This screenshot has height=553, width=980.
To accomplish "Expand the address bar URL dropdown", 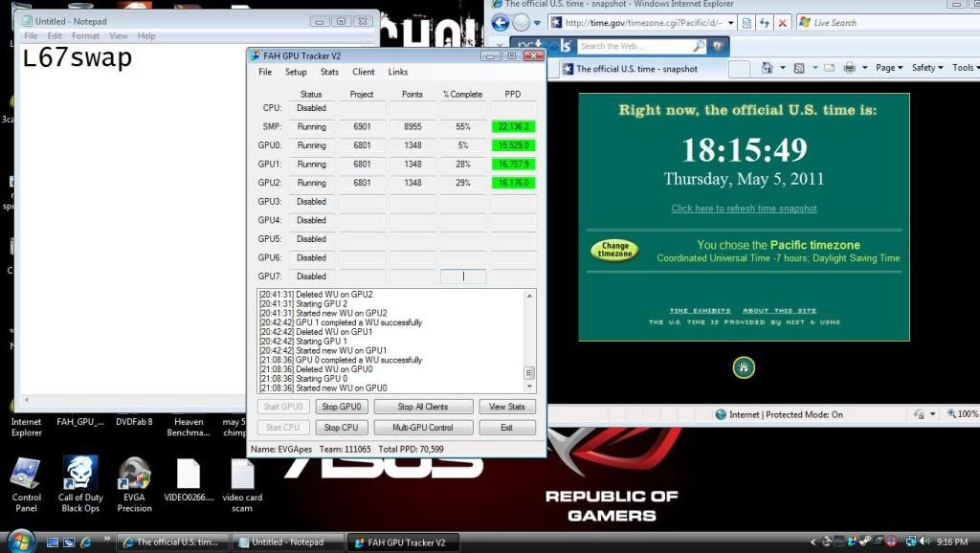I will point(730,23).
